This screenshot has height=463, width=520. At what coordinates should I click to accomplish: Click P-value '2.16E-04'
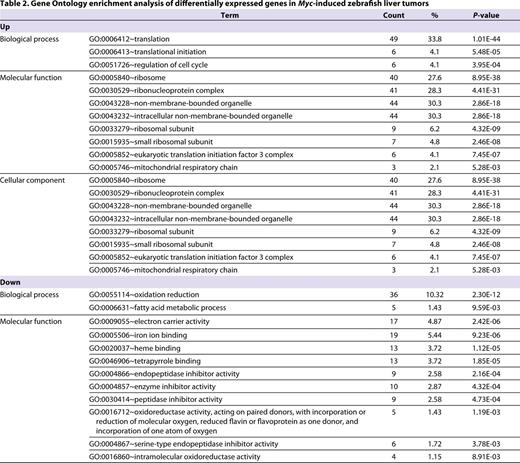(x=486, y=374)
